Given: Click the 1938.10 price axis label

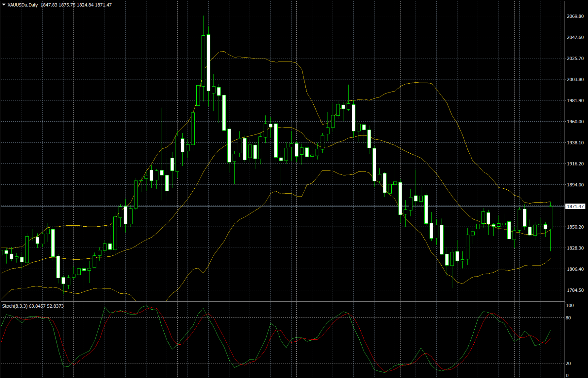Looking at the screenshot, I should [575, 143].
